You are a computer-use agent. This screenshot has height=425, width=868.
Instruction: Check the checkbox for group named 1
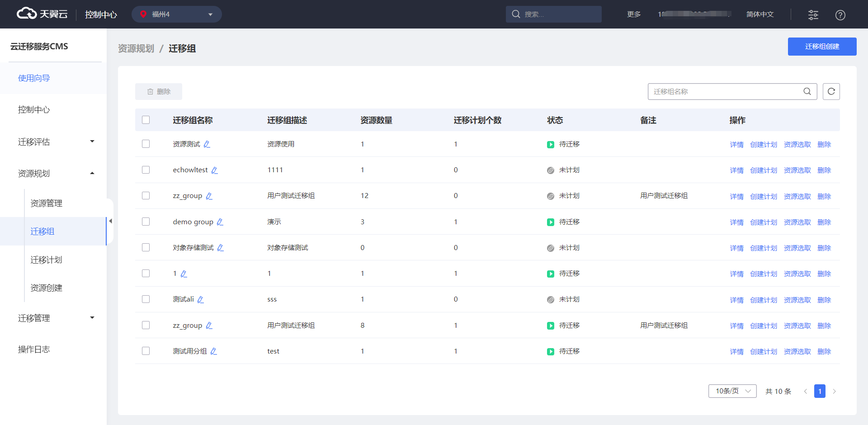tap(146, 273)
